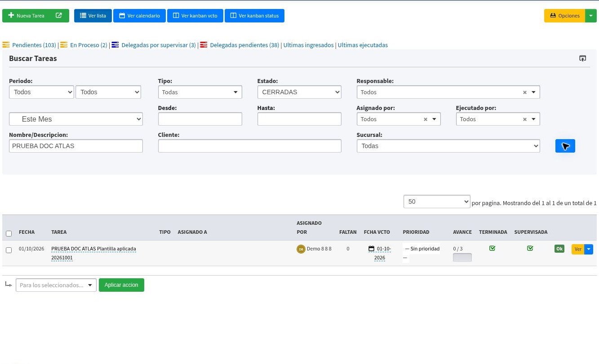Clear the Ejecutado por selection x
Viewport: 599px width, 364px height.
click(524, 119)
